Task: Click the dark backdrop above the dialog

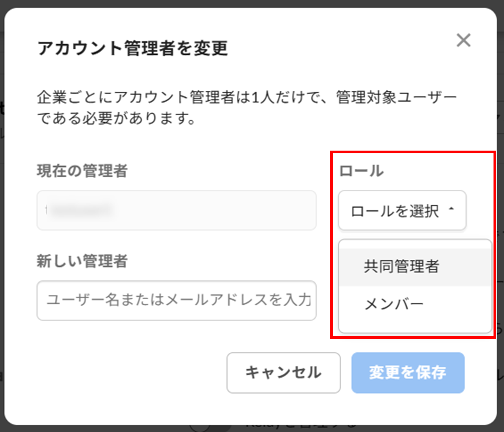Action: point(252,3)
